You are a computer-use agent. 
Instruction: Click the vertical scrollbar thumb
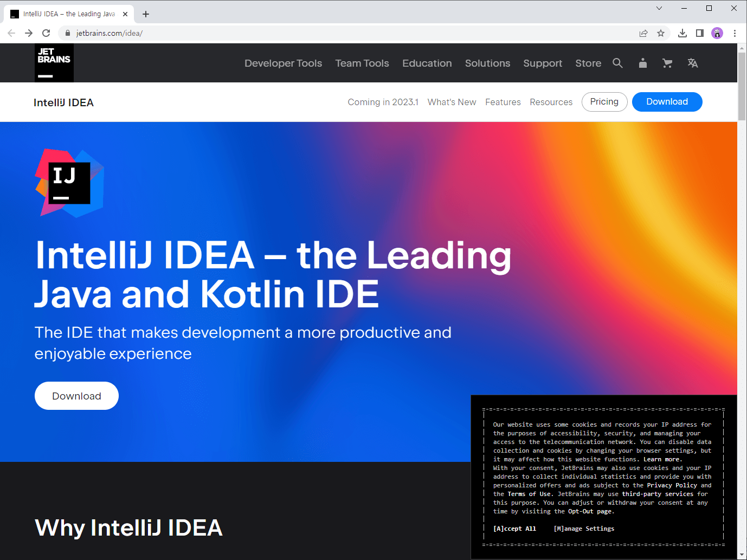tap(742, 86)
